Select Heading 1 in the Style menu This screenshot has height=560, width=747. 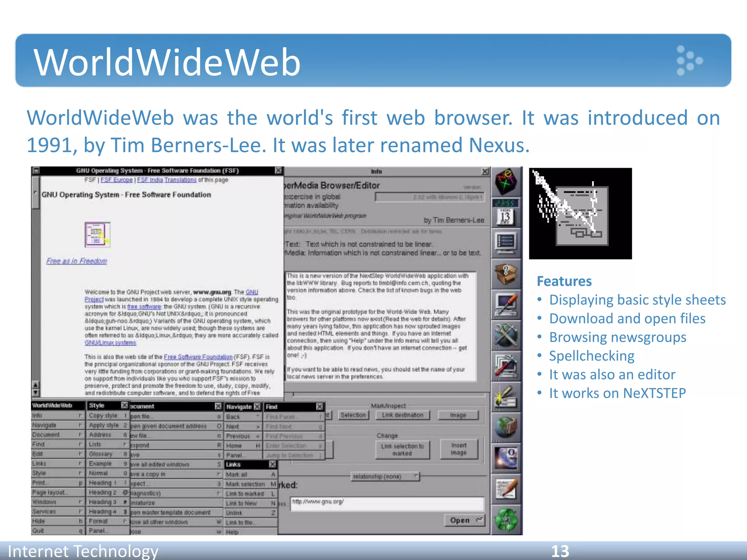(x=108, y=483)
